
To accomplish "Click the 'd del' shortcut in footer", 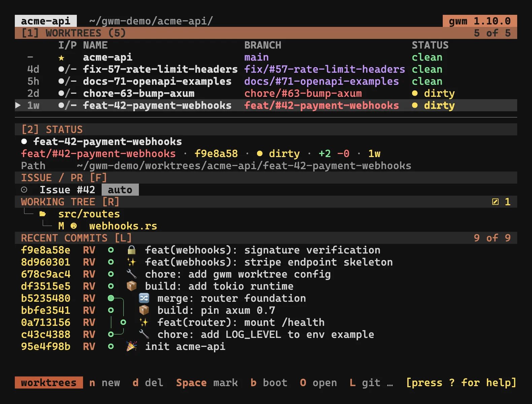I will point(148,382).
